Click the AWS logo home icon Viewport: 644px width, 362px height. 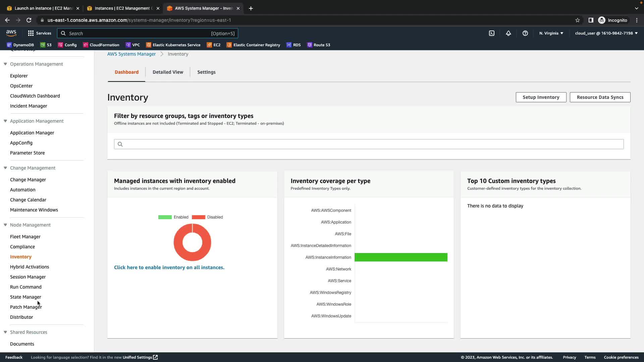pos(11,33)
